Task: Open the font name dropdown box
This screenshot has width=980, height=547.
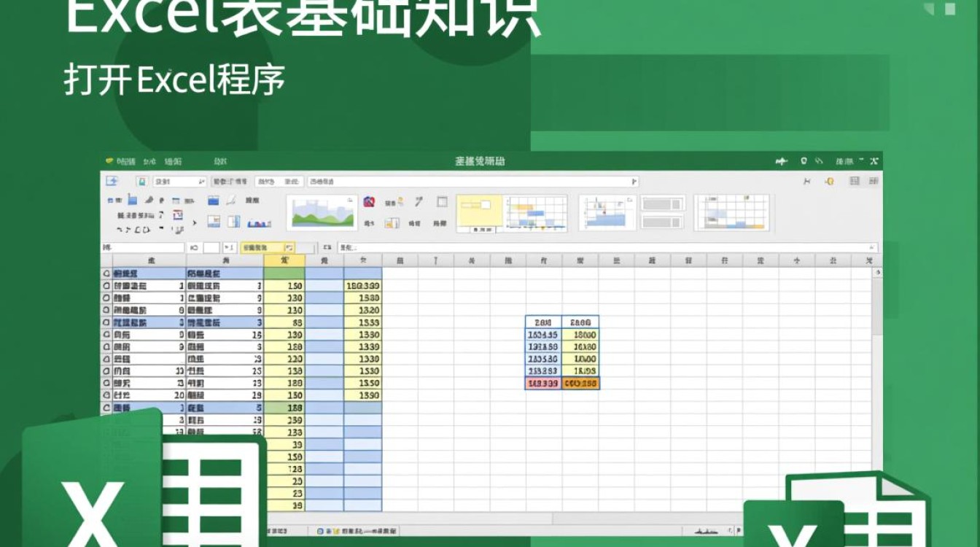Action: click(180, 182)
